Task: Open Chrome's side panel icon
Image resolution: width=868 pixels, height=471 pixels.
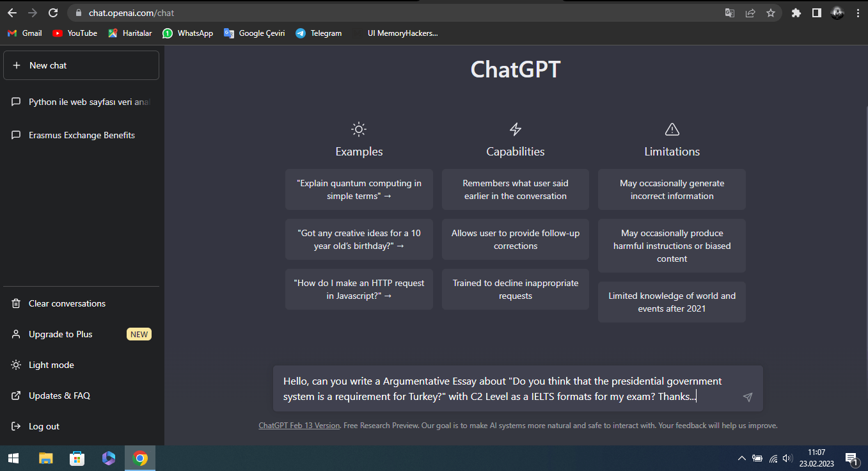Action: [817, 13]
